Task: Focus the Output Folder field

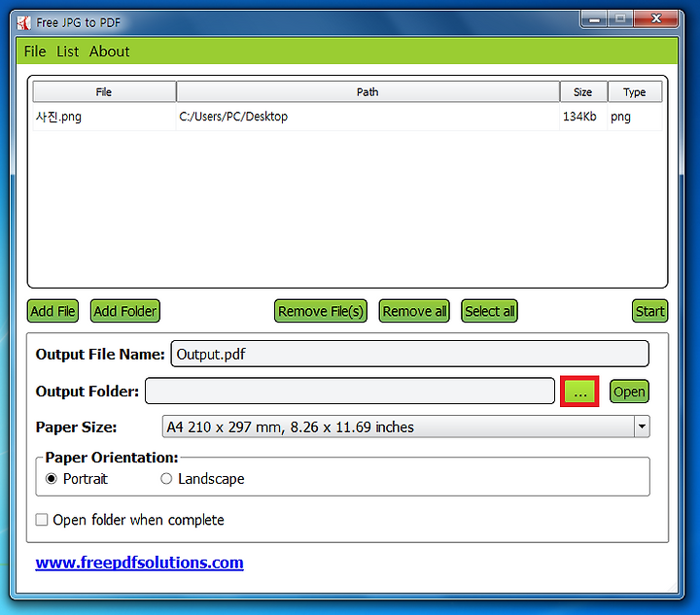Action: [350, 392]
